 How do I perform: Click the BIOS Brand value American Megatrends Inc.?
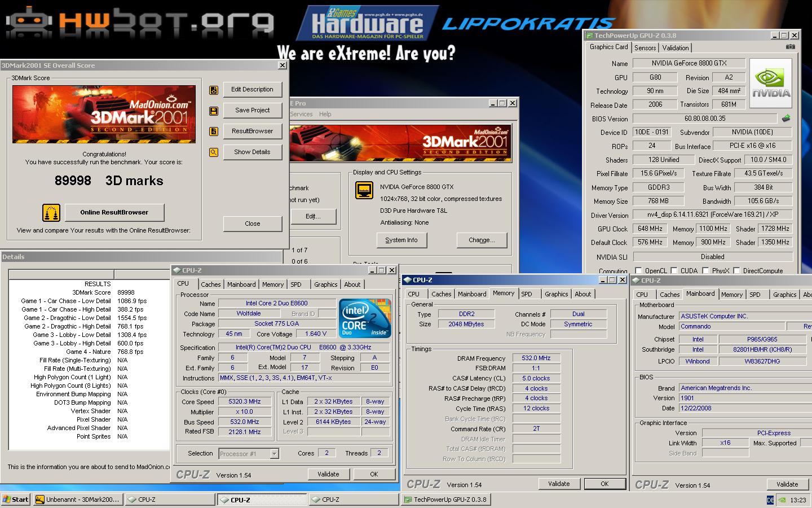(745, 388)
